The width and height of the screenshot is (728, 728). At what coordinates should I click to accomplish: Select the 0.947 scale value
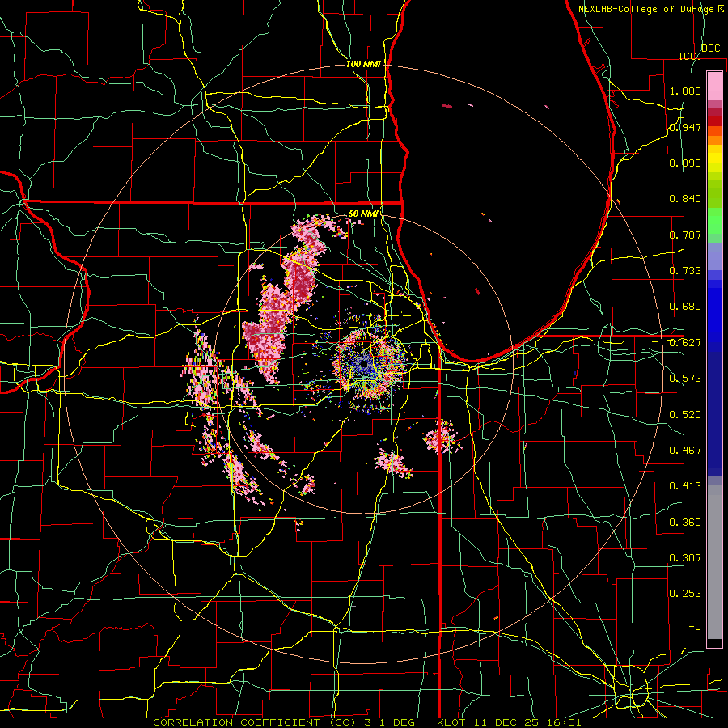click(x=685, y=127)
